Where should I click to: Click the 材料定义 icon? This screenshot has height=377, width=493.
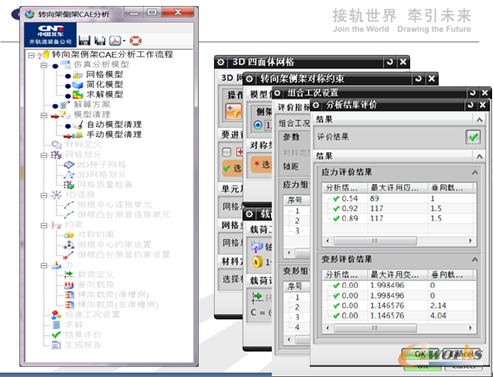56,145
